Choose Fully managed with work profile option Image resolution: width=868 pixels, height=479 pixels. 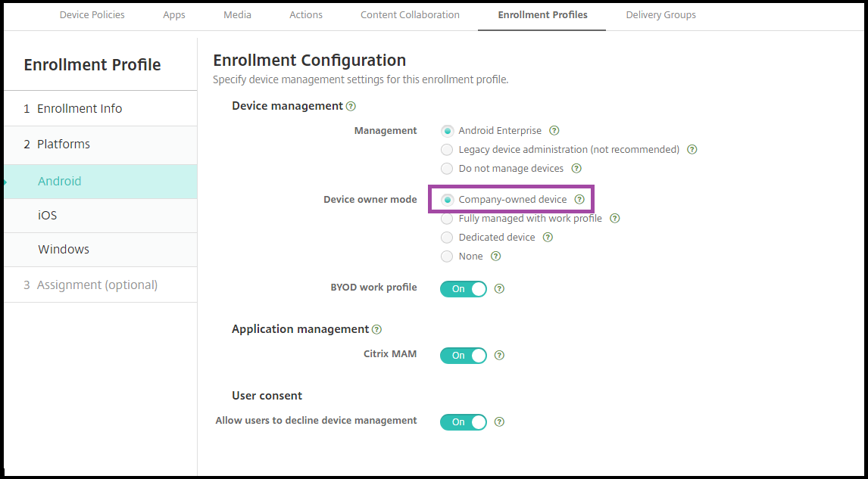[447, 219]
